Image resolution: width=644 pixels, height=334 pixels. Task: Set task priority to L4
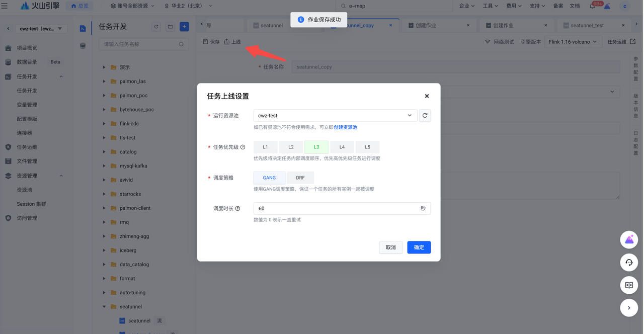pyautogui.click(x=342, y=147)
